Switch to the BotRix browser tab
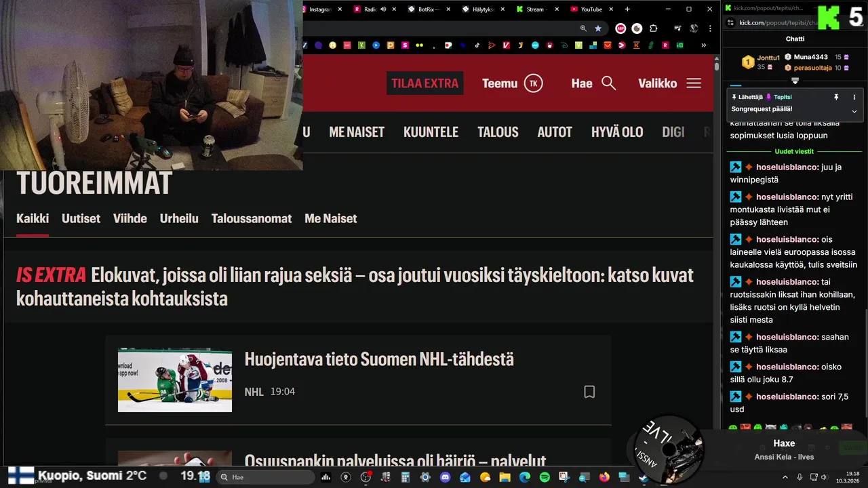The image size is (868, 488). [x=429, y=9]
